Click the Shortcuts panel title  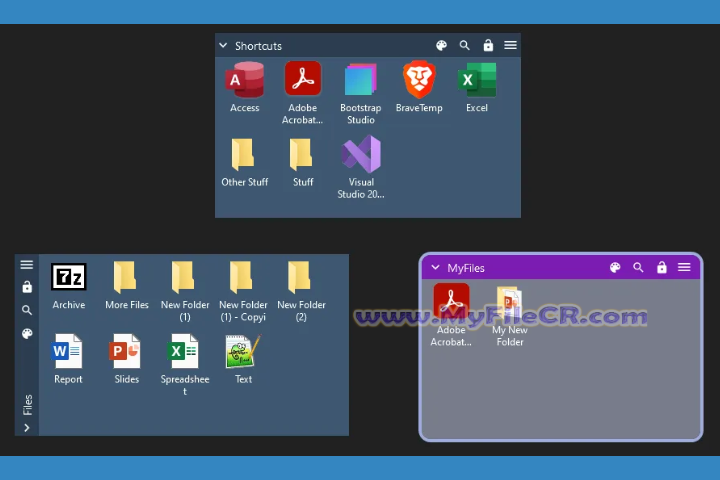tap(258, 46)
